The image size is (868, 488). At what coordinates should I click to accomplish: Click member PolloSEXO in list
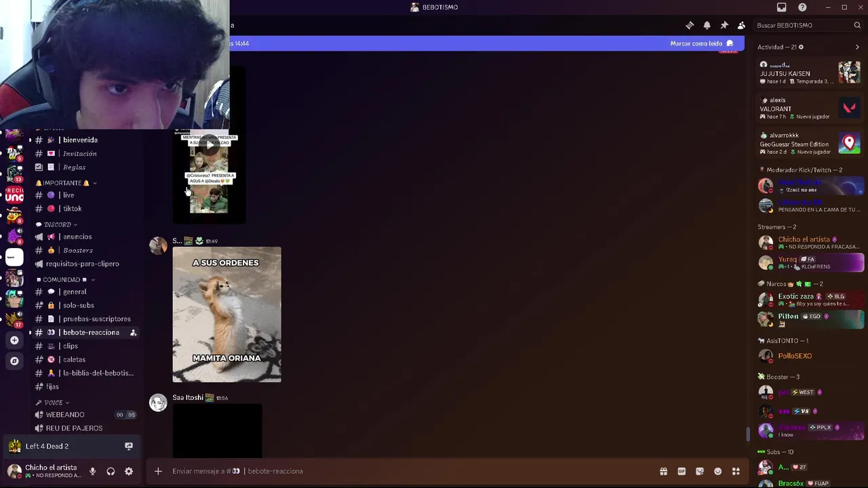(811, 356)
